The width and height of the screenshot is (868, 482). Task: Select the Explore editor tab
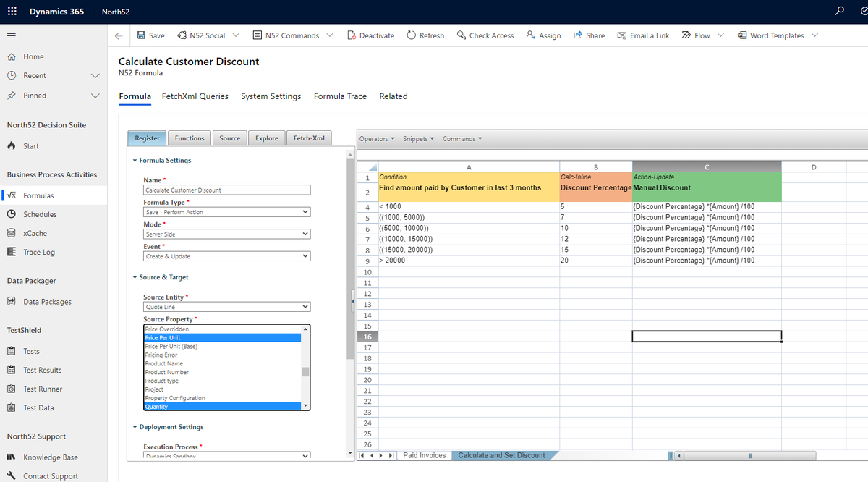(267, 138)
